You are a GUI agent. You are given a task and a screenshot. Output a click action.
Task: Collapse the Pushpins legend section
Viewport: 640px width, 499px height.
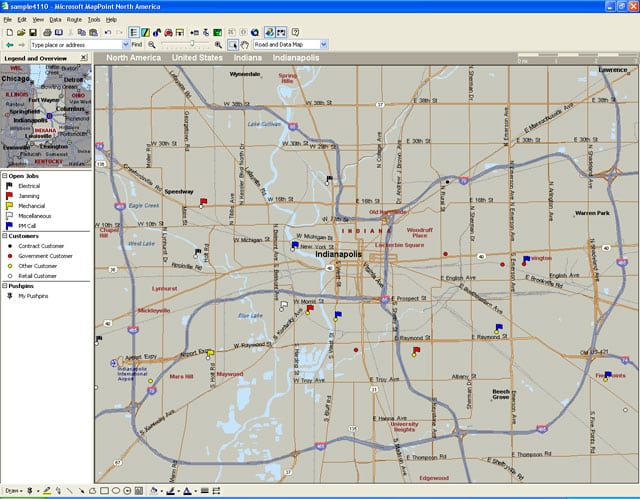click(x=4, y=286)
